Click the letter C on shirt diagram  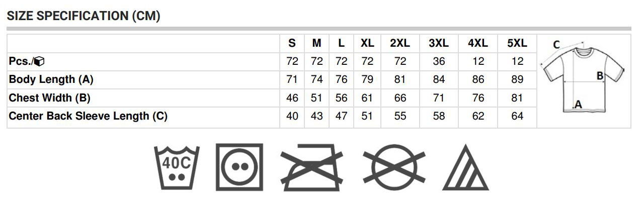tap(556, 45)
